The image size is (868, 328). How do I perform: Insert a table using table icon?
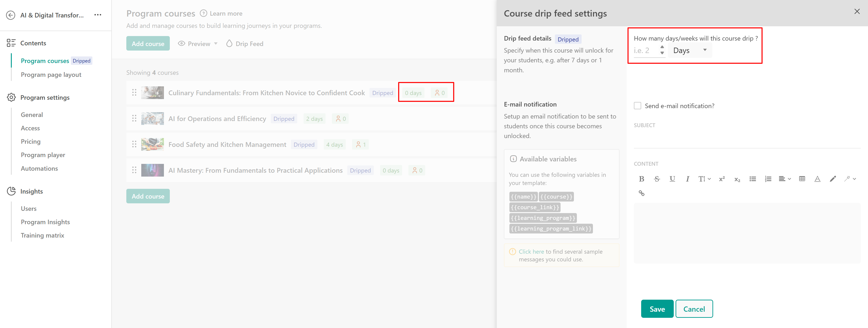(x=802, y=179)
